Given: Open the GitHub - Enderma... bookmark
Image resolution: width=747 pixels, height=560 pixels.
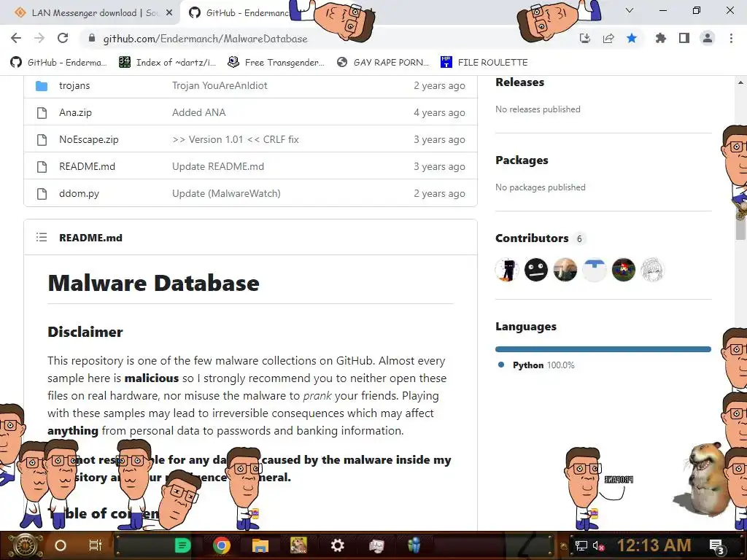Looking at the screenshot, I should [x=58, y=63].
